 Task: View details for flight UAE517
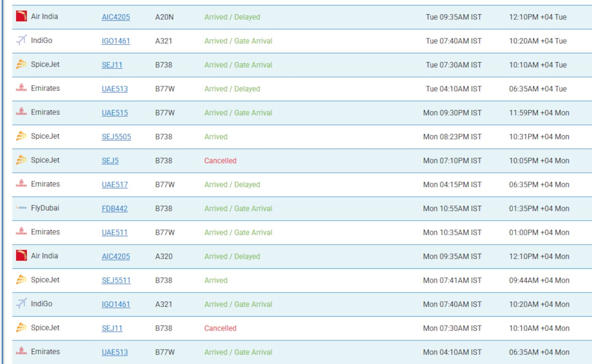pos(114,184)
